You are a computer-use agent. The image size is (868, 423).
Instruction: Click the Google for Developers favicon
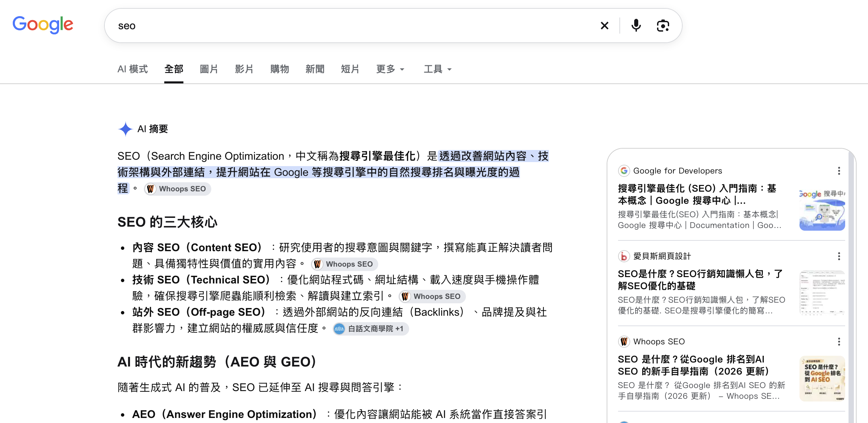[x=624, y=171]
